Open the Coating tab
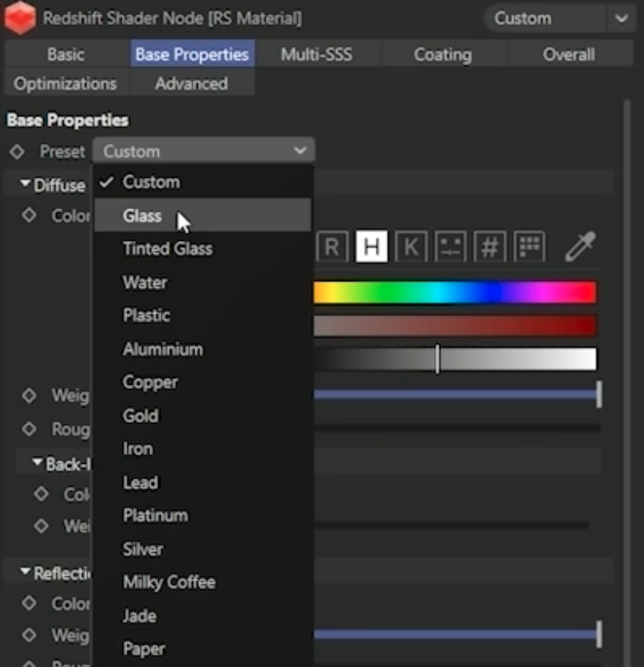644x667 pixels. 443,55
